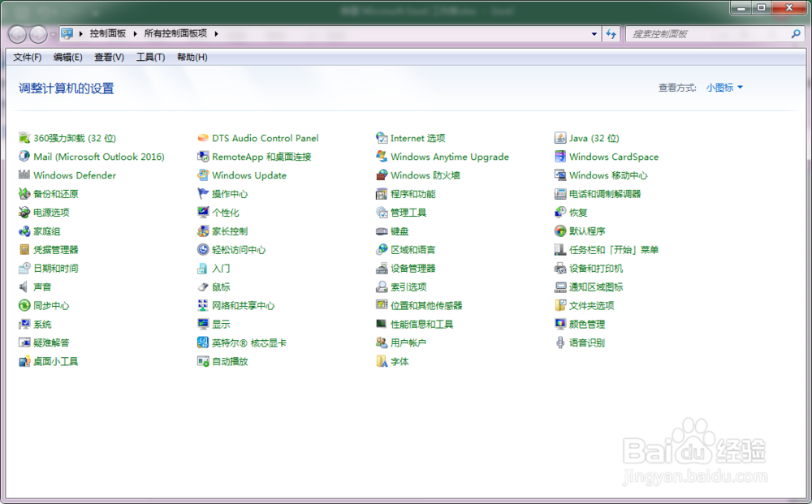The image size is (812, 504).
Task: Open the 系统 link
Action: tap(42, 325)
